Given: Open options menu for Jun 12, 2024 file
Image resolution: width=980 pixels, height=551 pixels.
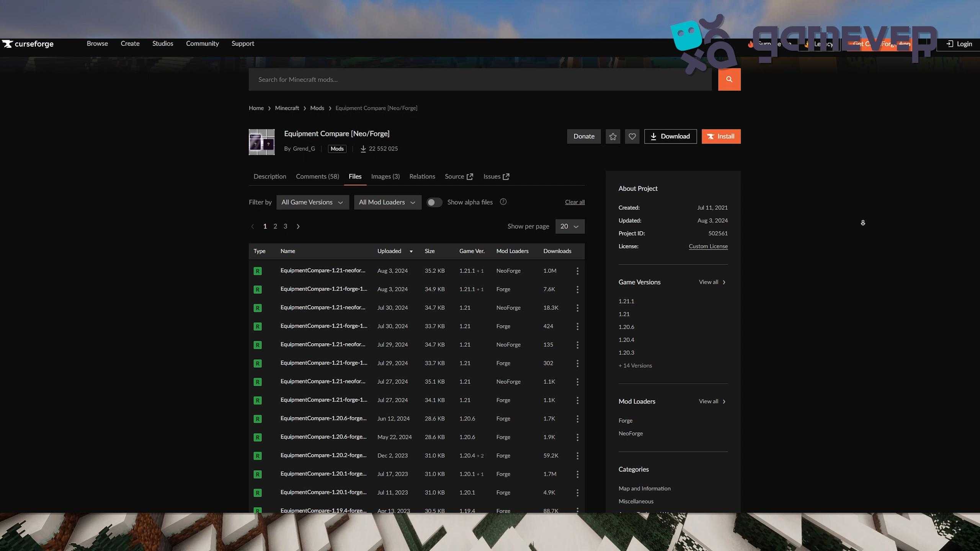Looking at the screenshot, I should click(577, 419).
